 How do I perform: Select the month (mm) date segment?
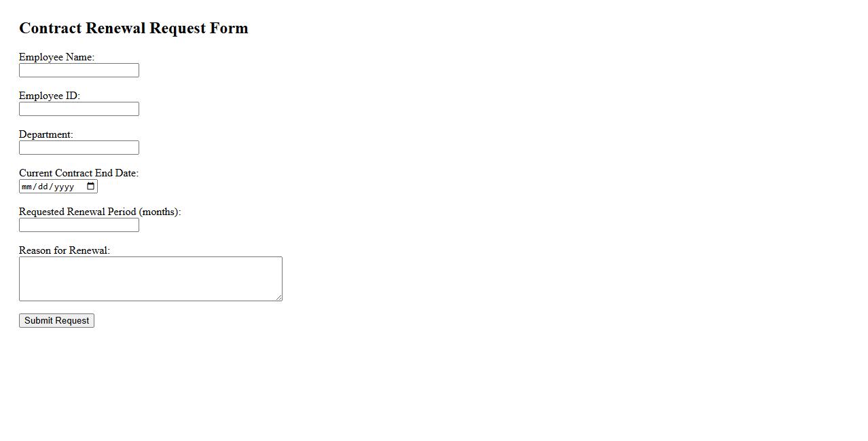point(26,187)
